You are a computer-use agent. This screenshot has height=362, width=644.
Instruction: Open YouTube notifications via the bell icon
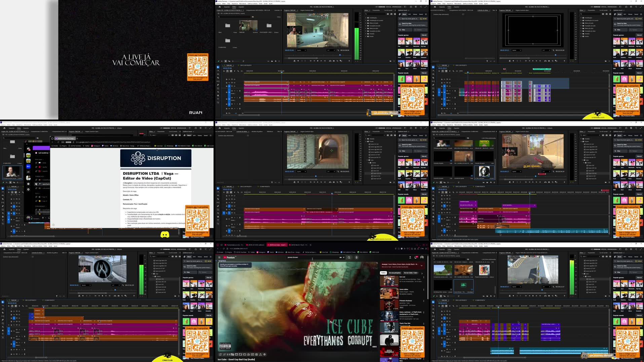(x=416, y=257)
